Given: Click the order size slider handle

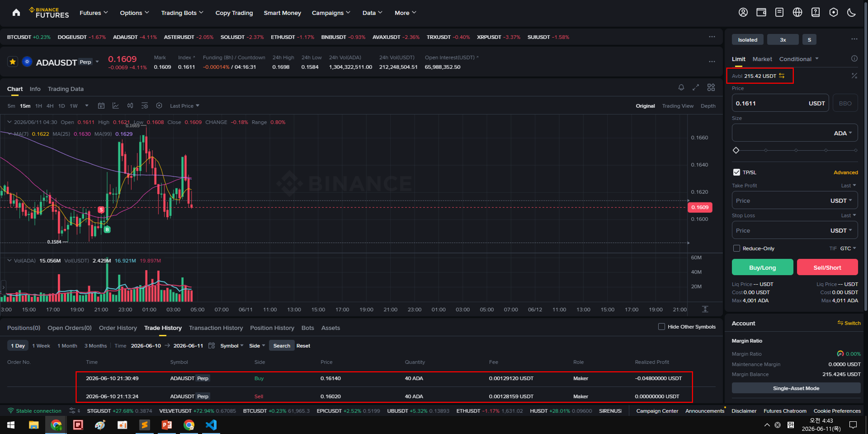Looking at the screenshot, I should [x=736, y=150].
